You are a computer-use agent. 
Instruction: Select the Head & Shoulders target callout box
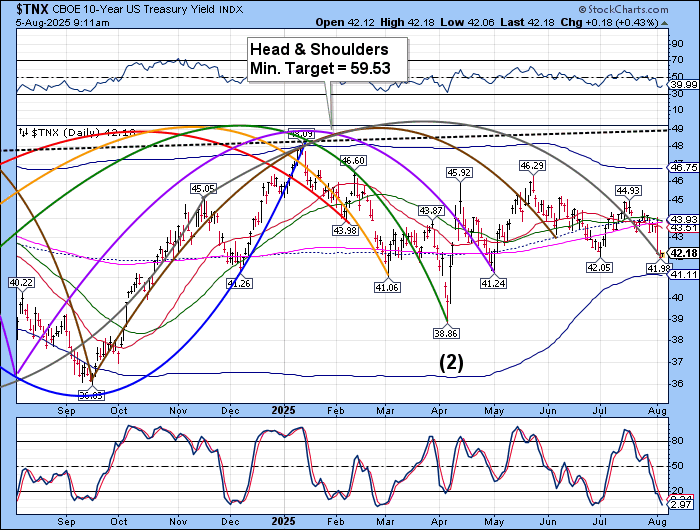point(328,59)
